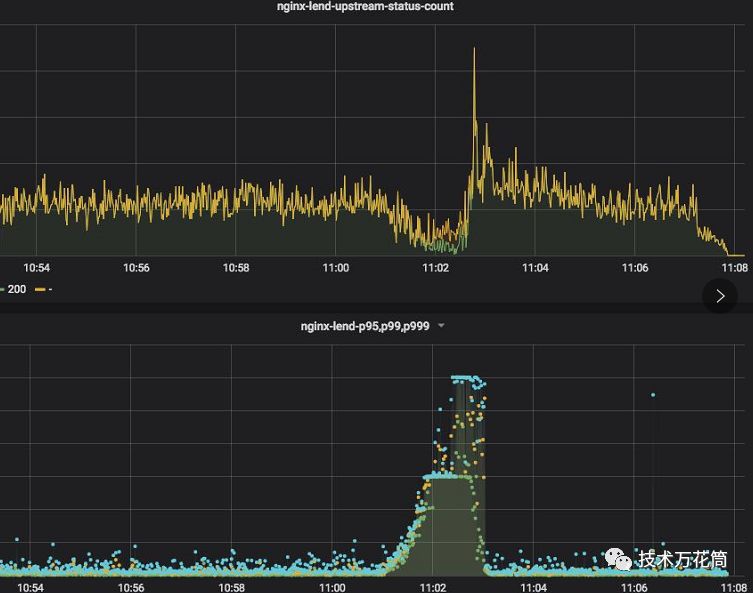The width and height of the screenshot is (753, 593).
Task: Click the 11:06 label on upper chart axis
Action: 635,267
